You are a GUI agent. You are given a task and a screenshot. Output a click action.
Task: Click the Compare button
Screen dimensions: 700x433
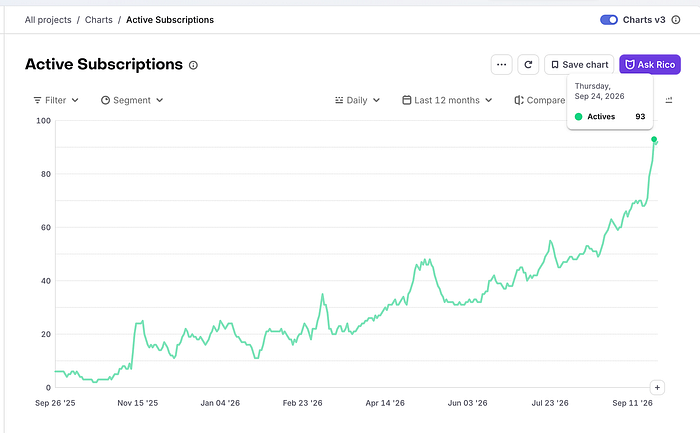coord(540,100)
